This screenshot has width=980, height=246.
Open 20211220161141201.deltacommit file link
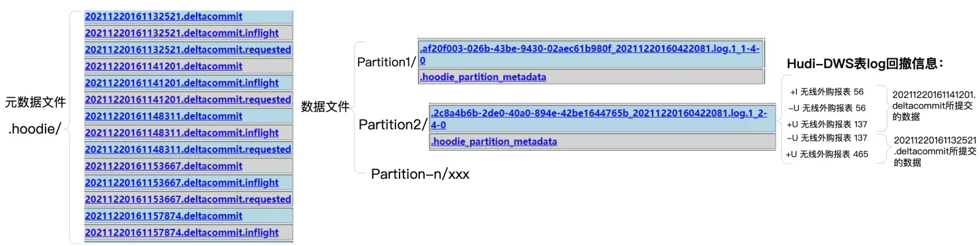tap(163, 66)
